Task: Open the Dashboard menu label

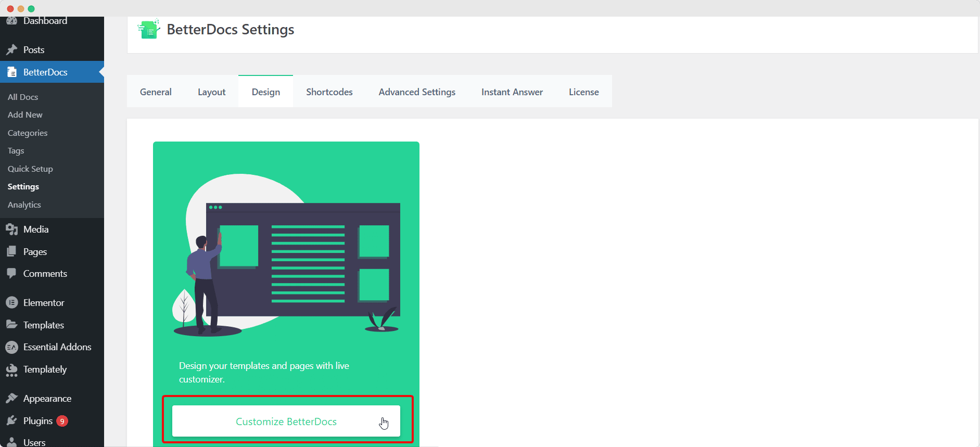Action: (x=45, y=21)
